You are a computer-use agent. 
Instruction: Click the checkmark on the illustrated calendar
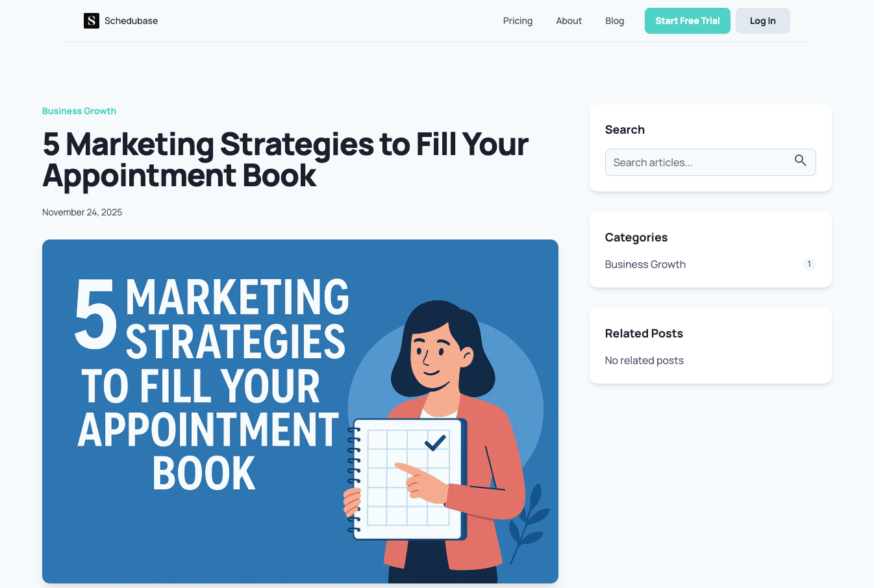click(x=435, y=443)
